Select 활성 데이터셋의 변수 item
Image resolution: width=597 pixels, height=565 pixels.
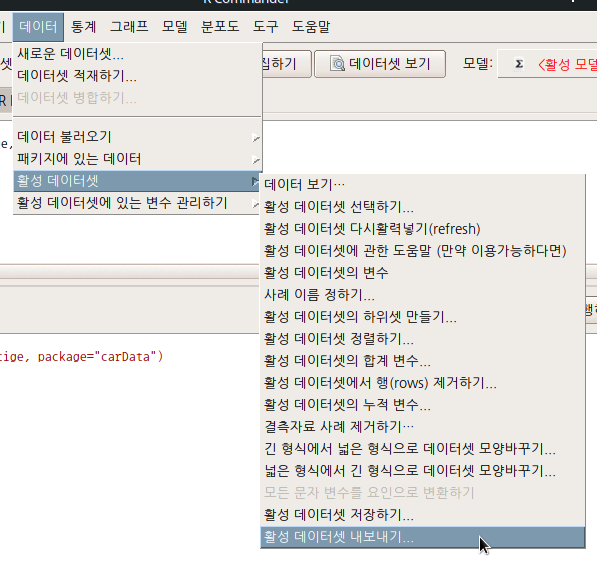click(x=423, y=273)
